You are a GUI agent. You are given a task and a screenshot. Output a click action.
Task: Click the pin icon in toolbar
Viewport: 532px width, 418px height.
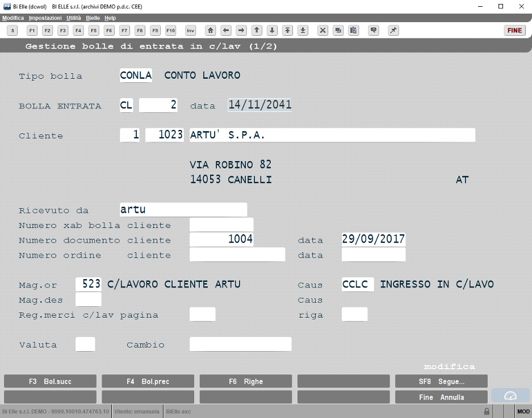[393, 31]
